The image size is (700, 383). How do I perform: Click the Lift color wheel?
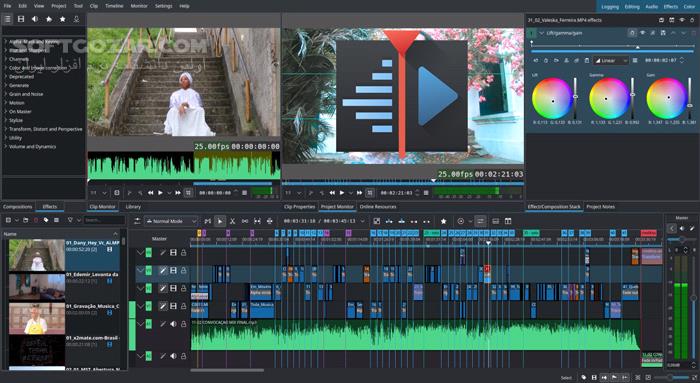click(x=552, y=99)
